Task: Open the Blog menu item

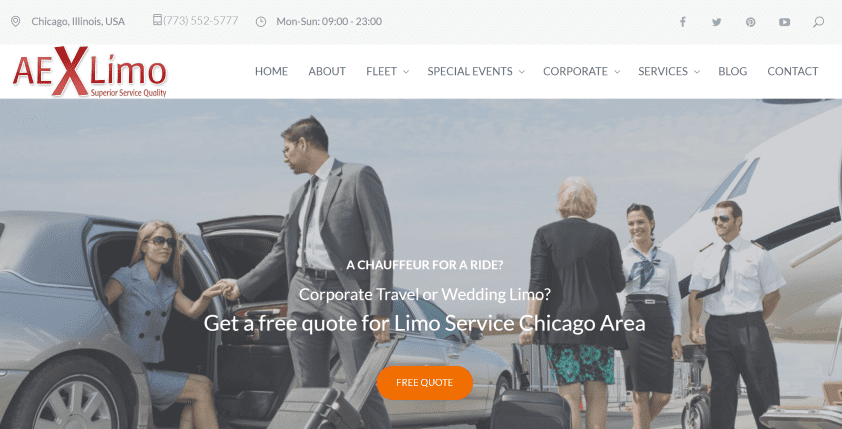Action: 732,71
